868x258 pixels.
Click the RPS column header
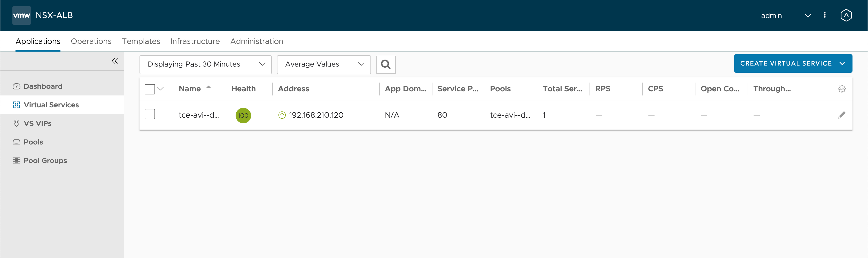pos(603,89)
